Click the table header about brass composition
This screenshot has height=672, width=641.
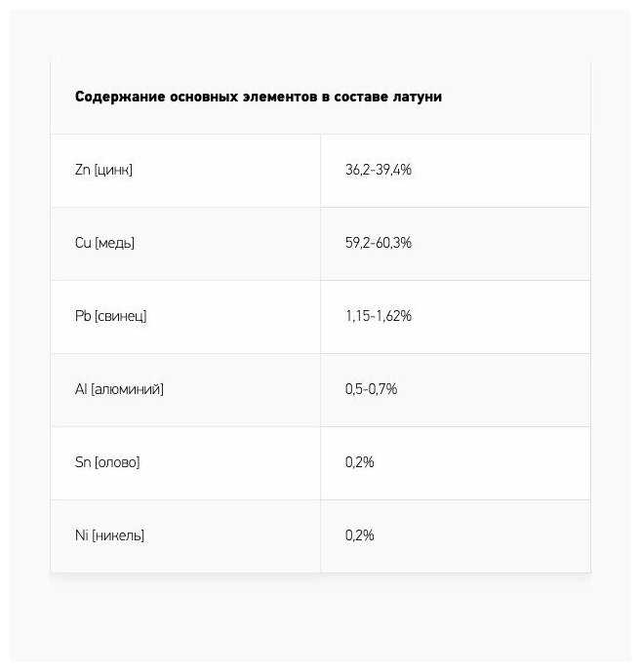click(259, 97)
